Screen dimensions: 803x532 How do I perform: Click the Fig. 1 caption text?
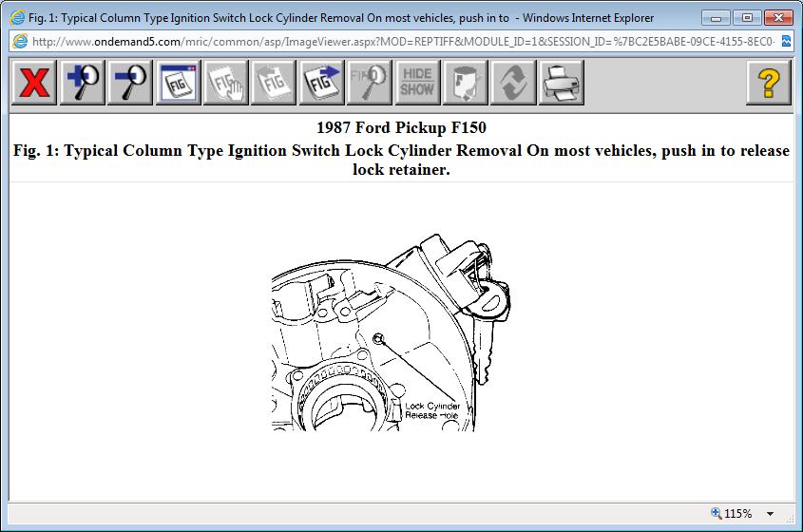click(401, 160)
